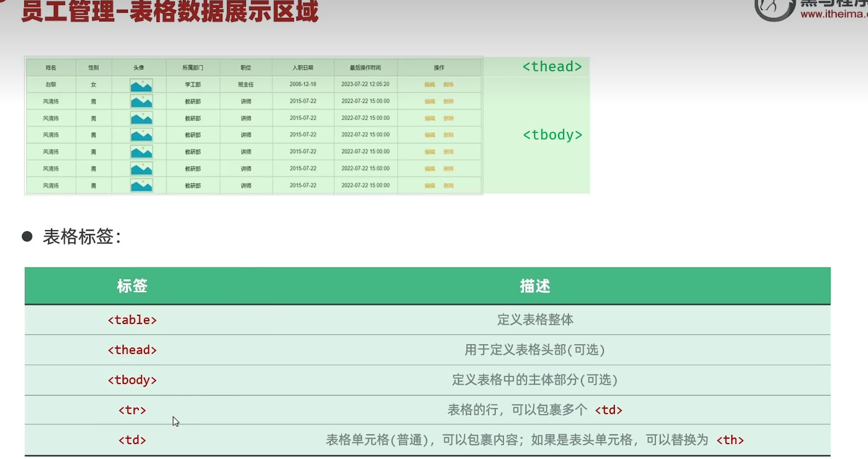
Task: Click the avatar image in the second table row
Action: pos(141,102)
